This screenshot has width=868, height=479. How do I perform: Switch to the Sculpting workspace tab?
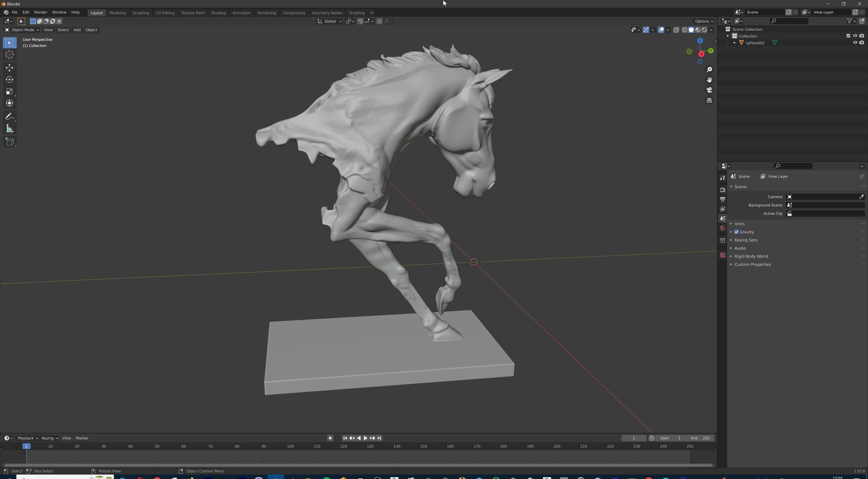point(141,13)
